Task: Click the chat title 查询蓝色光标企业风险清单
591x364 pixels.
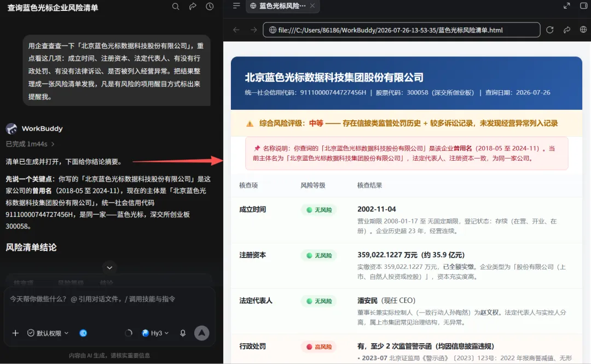Action: (x=53, y=8)
